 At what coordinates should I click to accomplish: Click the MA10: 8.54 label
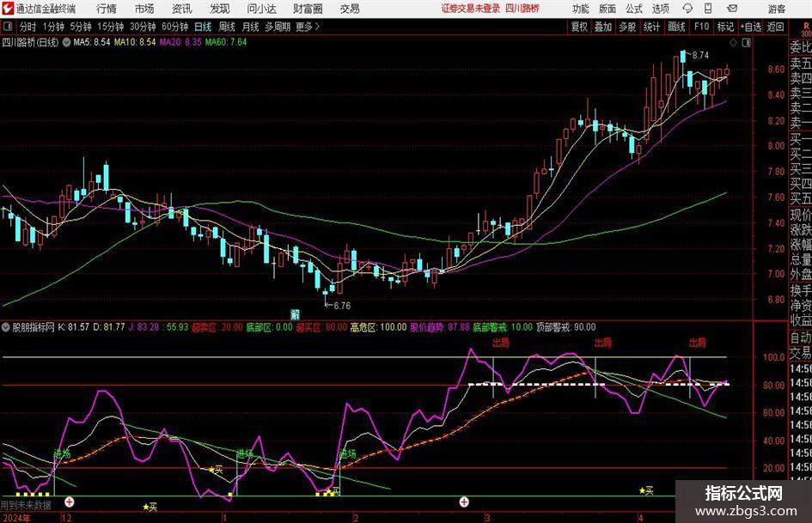click(x=135, y=42)
